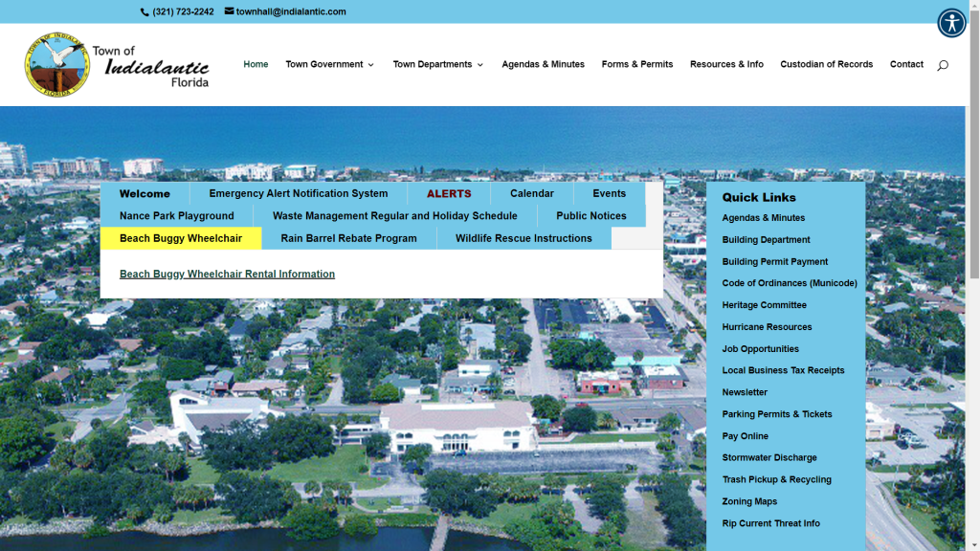Viewport: 980px width, 551px height.
Task: Open the Public Notices tab
Action: tap(590, 215)
